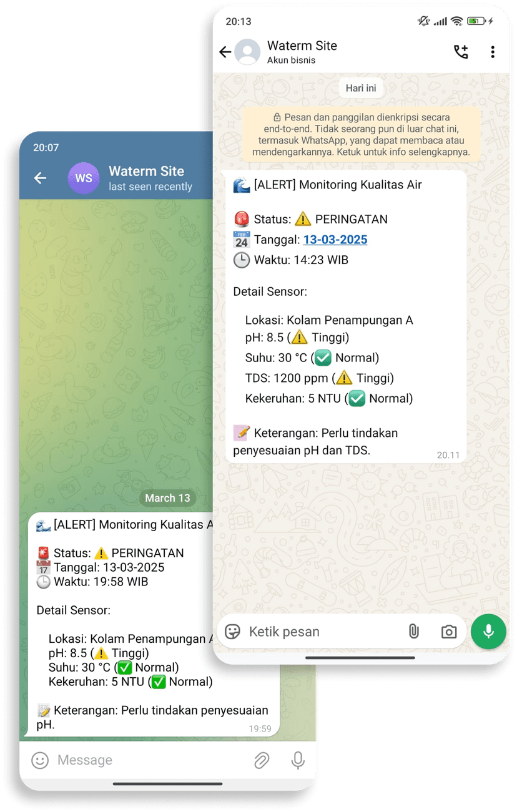The image size is (517, 812).
Task: Open the WS avatar in Telegram
Action: coord(84,179)
